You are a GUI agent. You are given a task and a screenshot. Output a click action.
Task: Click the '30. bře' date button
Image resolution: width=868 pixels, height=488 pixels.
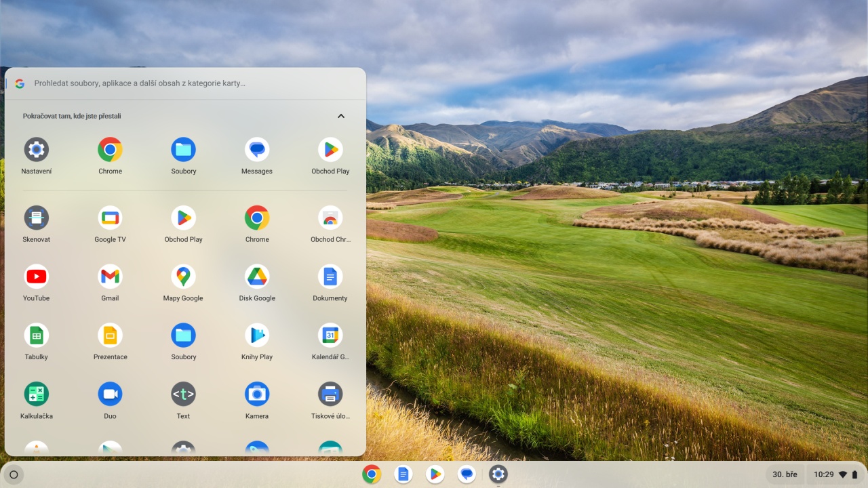785,474
